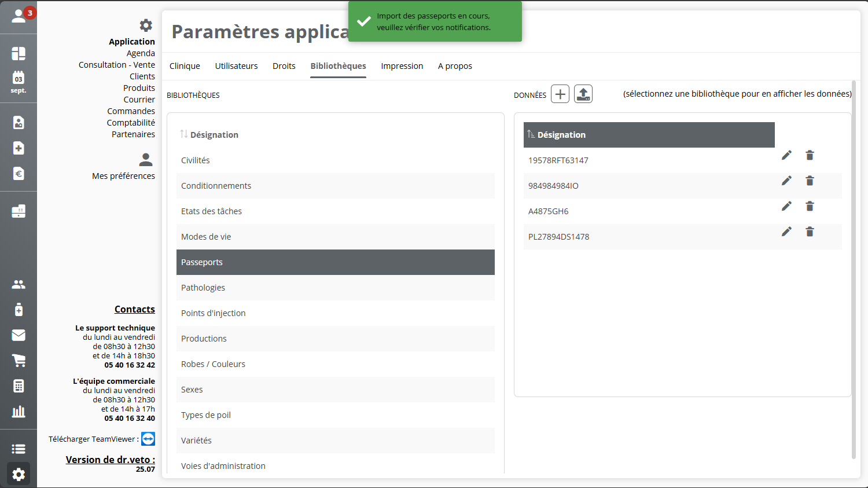Image resolution: width=868 pixels, height=488 pixels.
Task: Edit passport 19578RFT63147 with pencil icon
Action: (786, 155)
